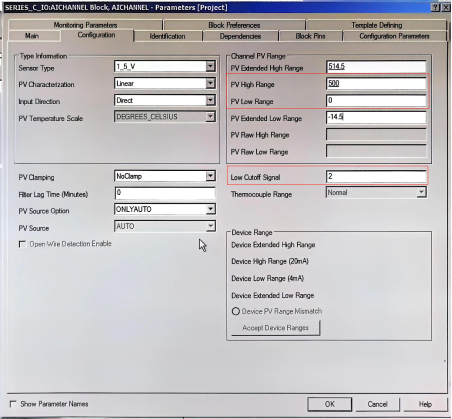This screenshot has width=452, height=419.
Task: Focus the Low Cutoff Signal field
Action: [x=376, y=177]
